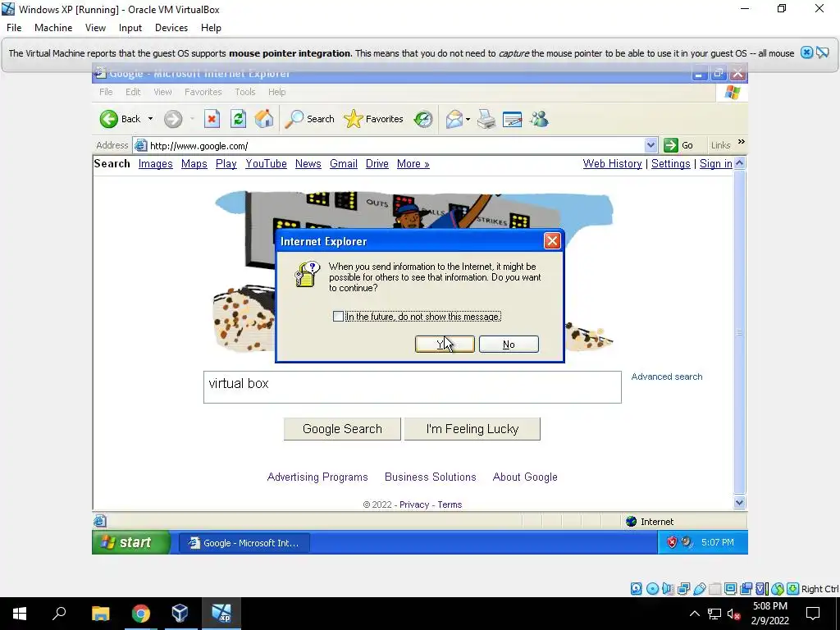Follow the Images link on Google
840x630 pixels.
155,164
